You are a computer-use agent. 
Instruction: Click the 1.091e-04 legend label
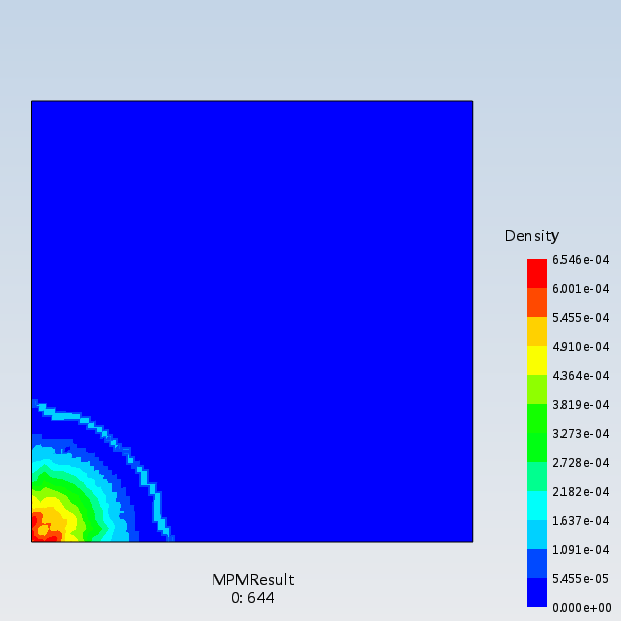click(581, 550)
